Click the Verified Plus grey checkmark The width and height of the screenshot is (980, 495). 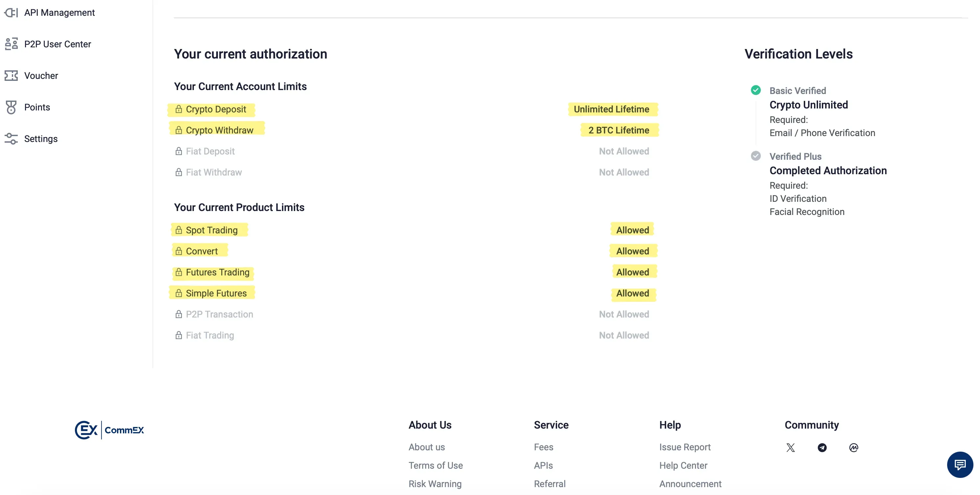point(756,156)
